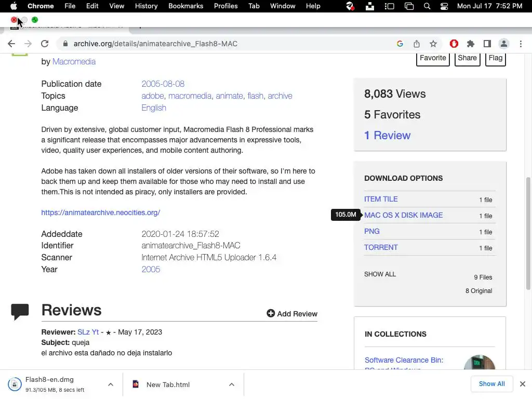Click Show All downloads button
Screen dimensions: 532x399
click(491, 384)
